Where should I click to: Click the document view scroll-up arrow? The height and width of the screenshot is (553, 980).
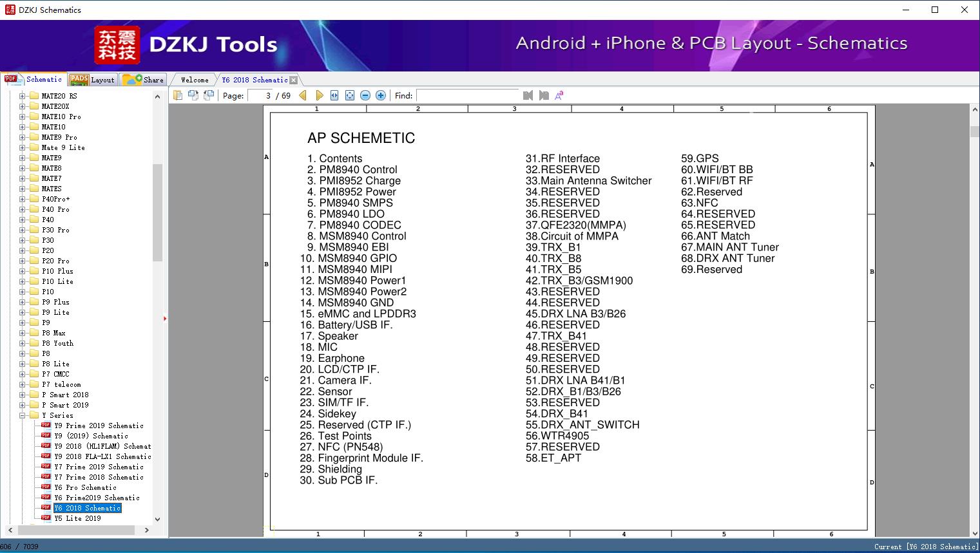coord(974,110)
